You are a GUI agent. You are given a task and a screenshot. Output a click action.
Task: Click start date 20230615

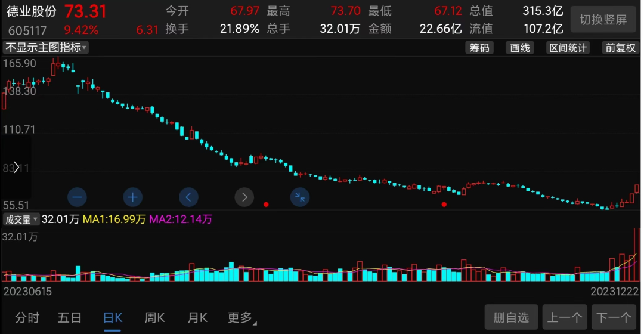[x=27, y=292]
